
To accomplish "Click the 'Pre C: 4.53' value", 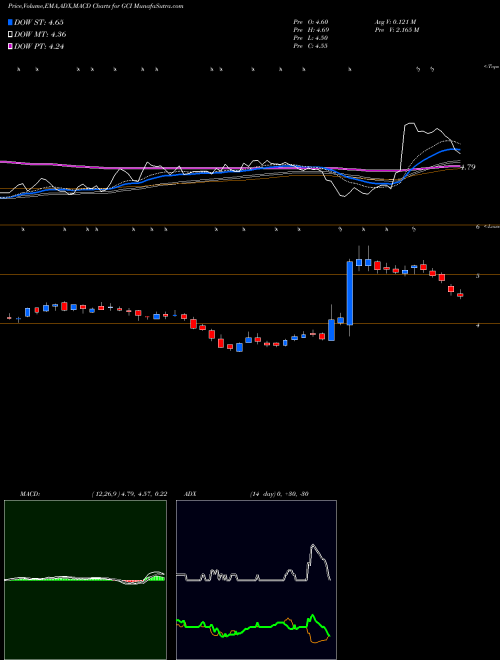I will pos(311,46).
